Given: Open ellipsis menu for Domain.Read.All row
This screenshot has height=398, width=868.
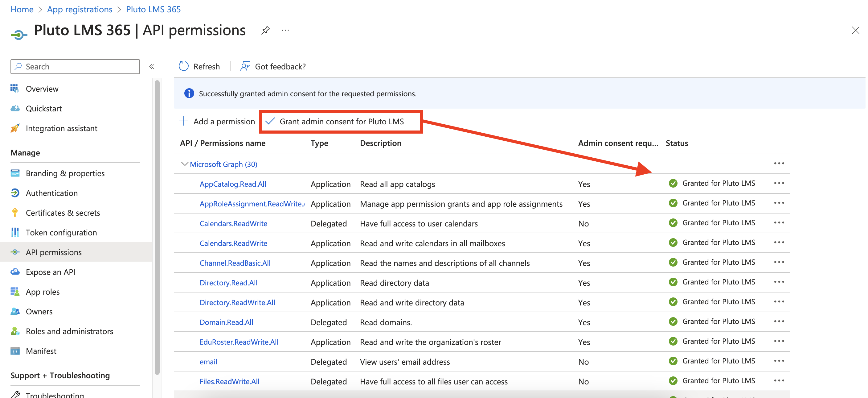Looking at the screenshot, I should (x=779, y=321).
